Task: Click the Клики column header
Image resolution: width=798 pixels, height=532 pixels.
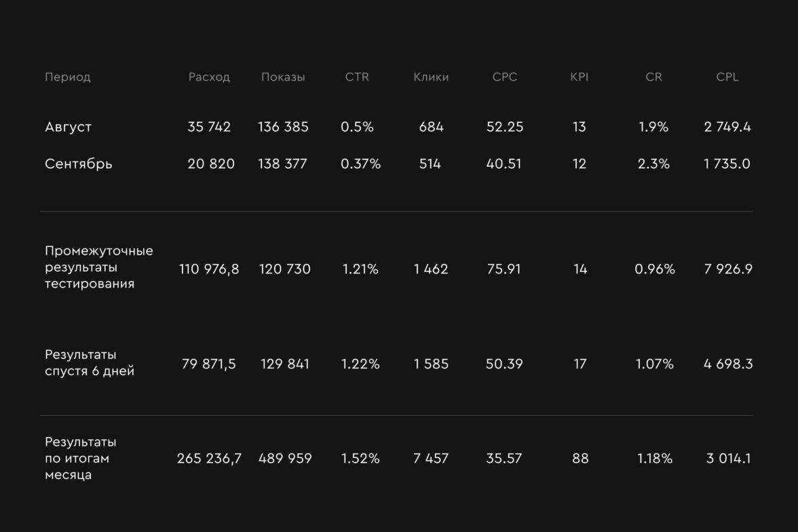Action: 431,77
